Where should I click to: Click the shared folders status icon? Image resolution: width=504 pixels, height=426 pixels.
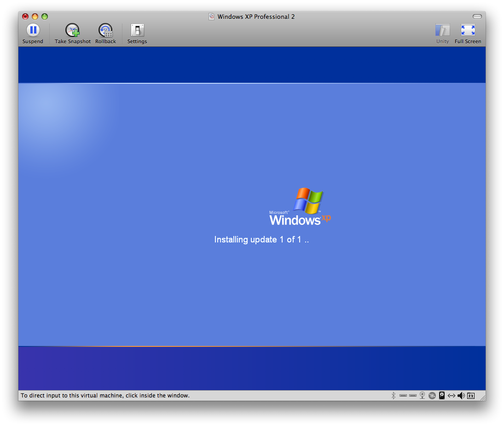(471, 396)
